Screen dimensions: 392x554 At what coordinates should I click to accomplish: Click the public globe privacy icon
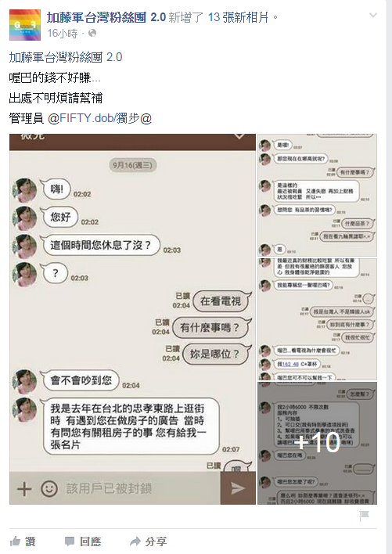[92, 33]
